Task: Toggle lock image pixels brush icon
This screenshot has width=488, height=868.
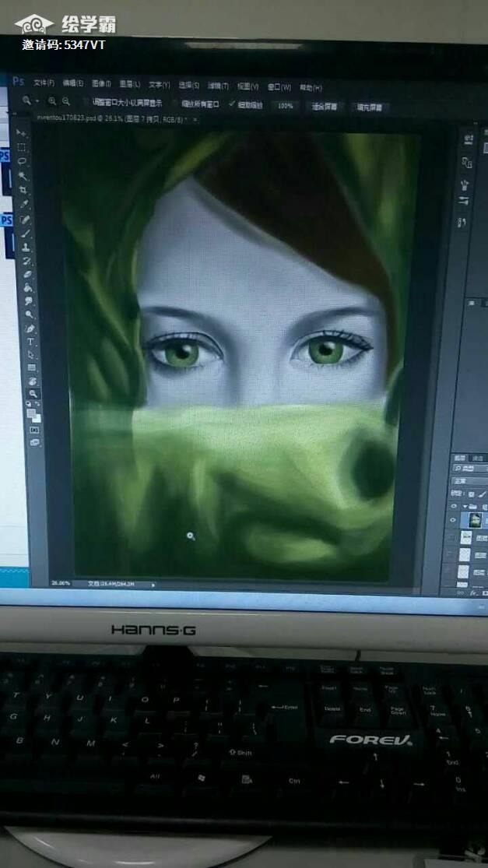Action: pos(483,493)
